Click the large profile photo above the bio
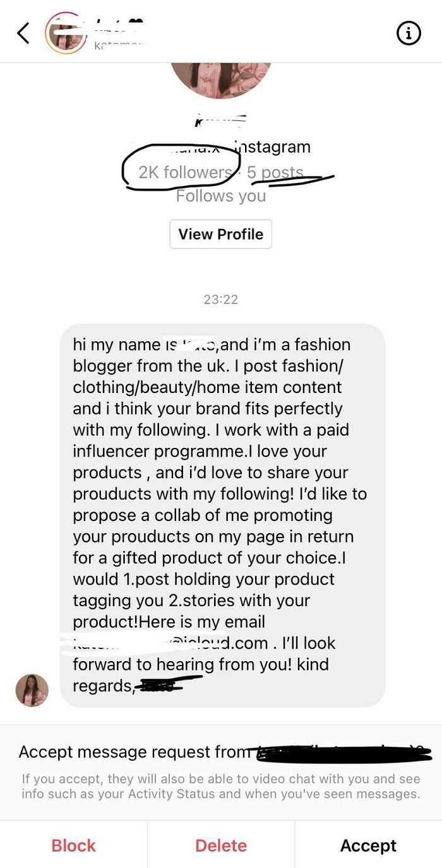 pyautogui.click(x=220, y=76)
